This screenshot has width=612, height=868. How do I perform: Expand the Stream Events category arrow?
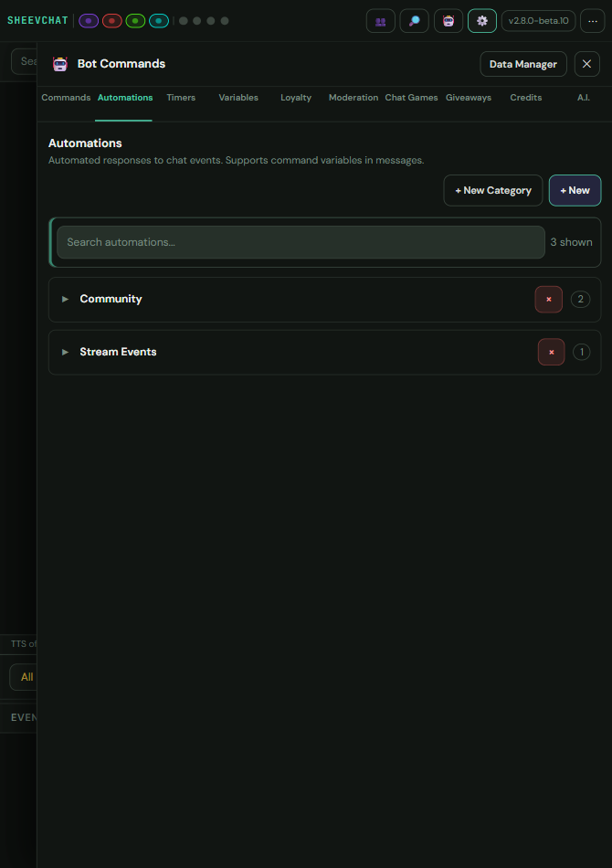click(x=65, y=352)
